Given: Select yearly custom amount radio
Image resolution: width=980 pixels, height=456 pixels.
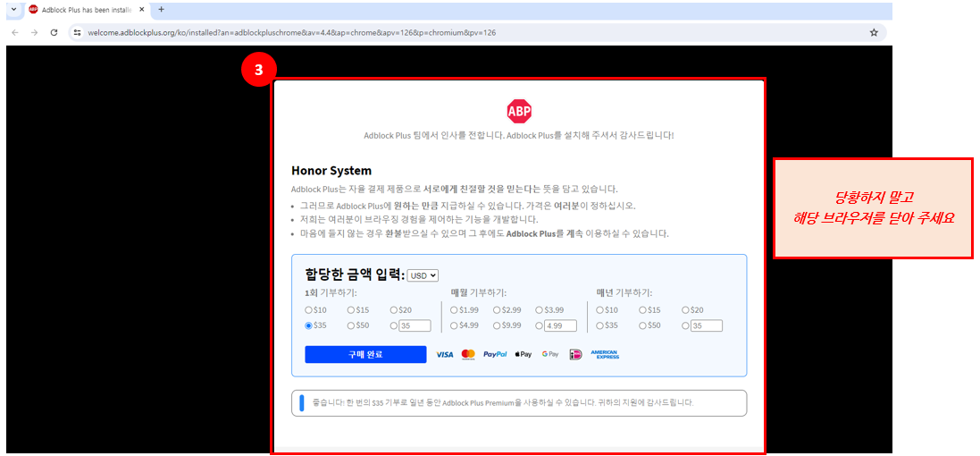Looking at the screenshot, I should pos(685,325).
